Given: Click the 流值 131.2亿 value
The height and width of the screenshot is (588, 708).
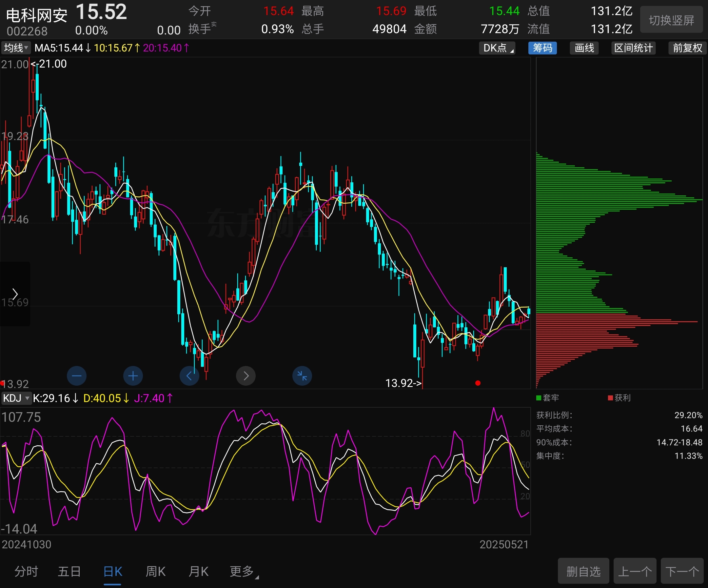Looking at the screenshot, I should click(612, 29).
